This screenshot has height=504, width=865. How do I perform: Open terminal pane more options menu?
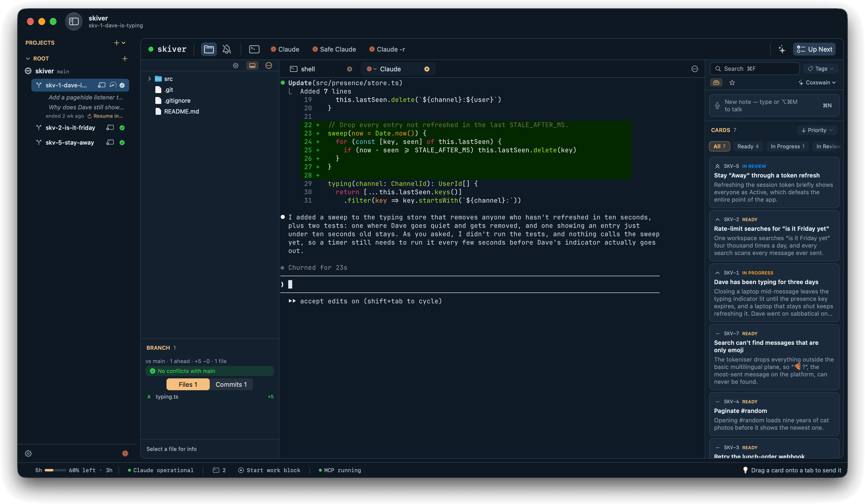click(694, 69)
